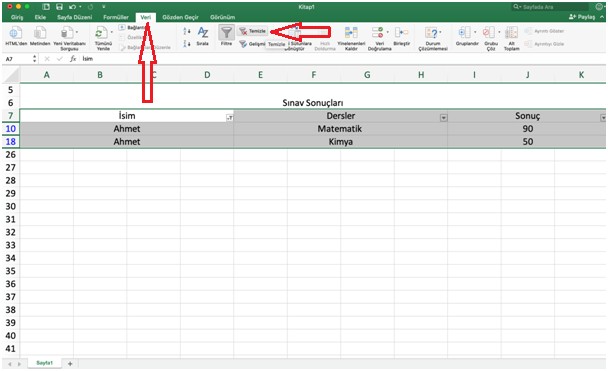
Task: Open the Grubu Çöz dropdown arrow
Action: [499, 32]
